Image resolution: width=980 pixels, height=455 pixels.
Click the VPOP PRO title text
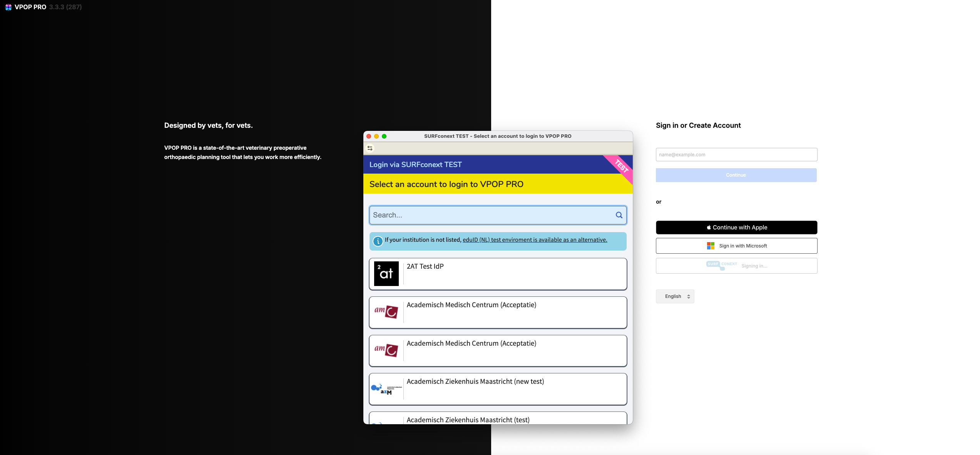coord(30,7)
